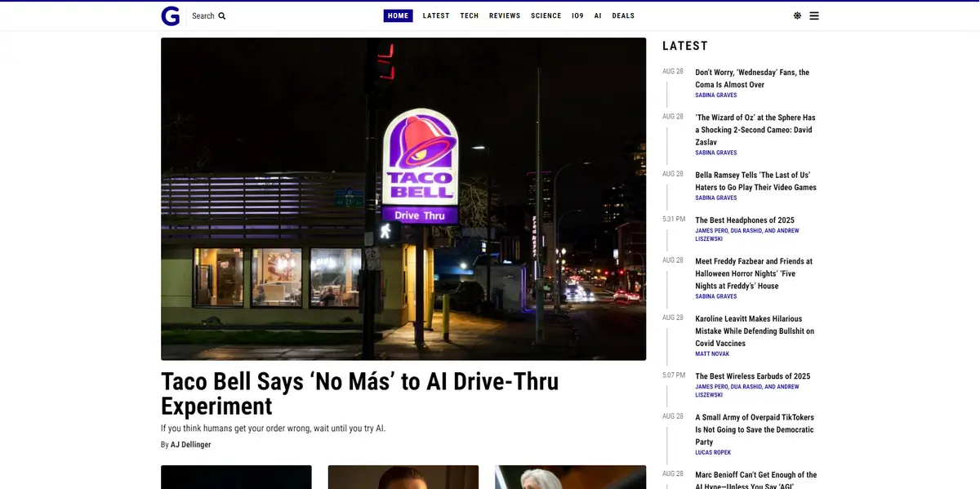The image size is (980, 489).
Task: Open Freddy Fazbear Halloween Horror Nights article
Action: tap(754, 273)
